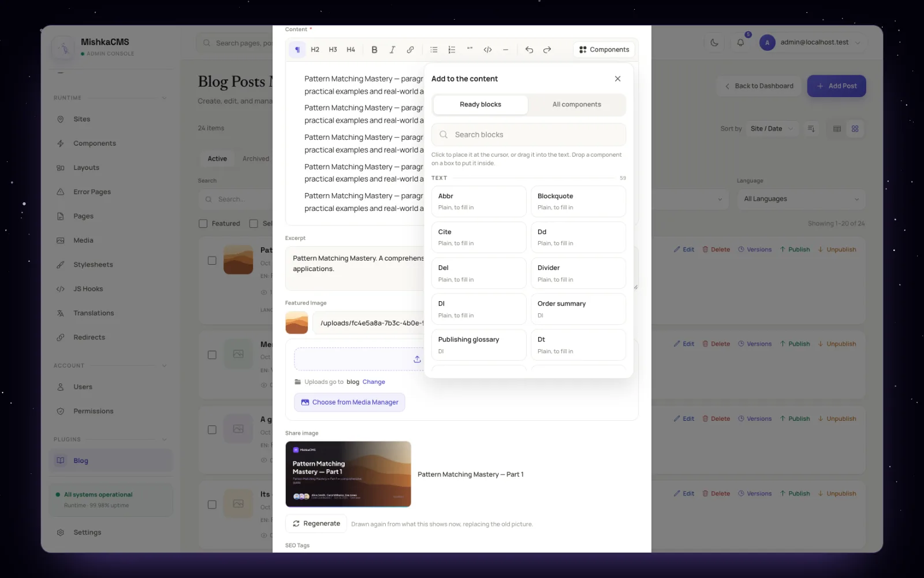Insert a numbered list
The width and height of the screenshot is (924, 578).
point(452,50)
